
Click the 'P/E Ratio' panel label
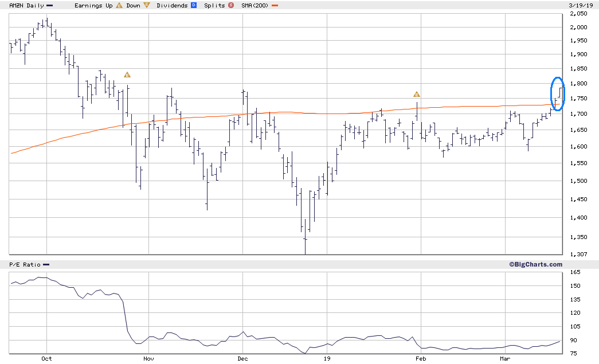coord(25,265)
